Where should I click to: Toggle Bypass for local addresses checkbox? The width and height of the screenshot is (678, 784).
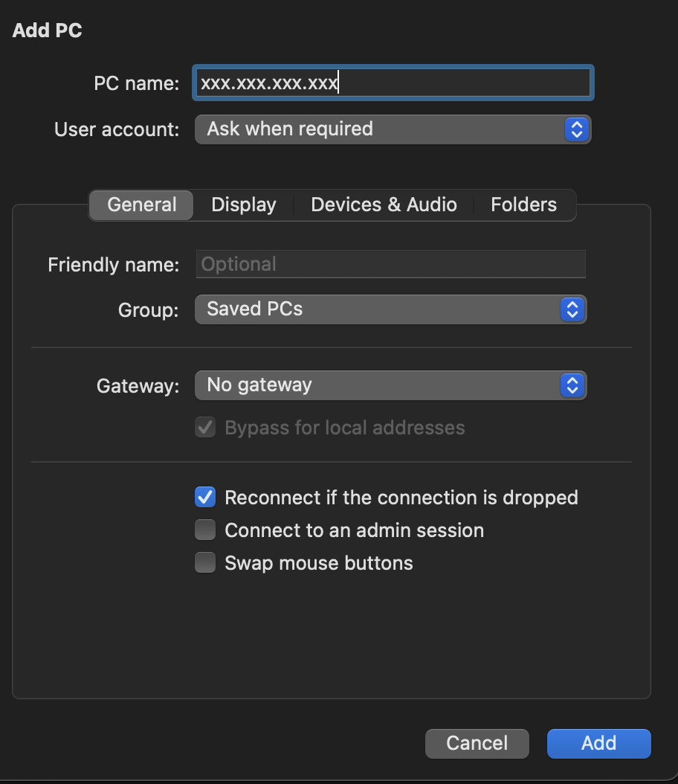pyautogui.click(x=205, y=428)
